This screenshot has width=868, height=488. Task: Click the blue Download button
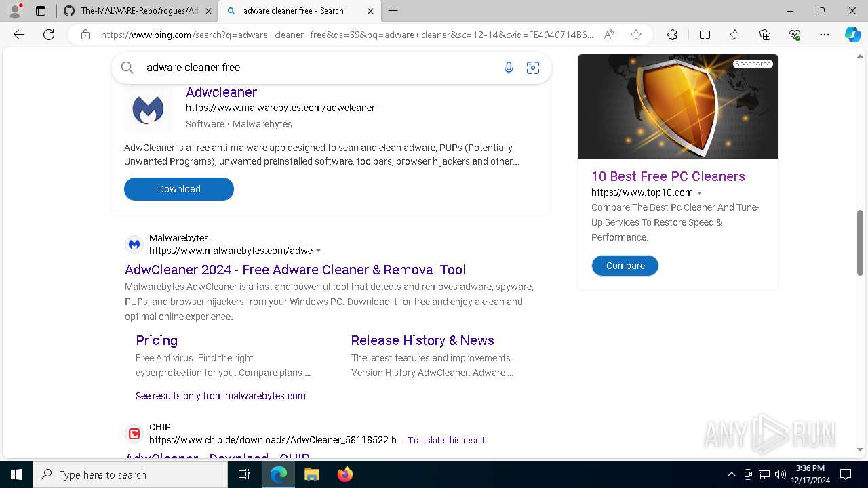point(179,189)
